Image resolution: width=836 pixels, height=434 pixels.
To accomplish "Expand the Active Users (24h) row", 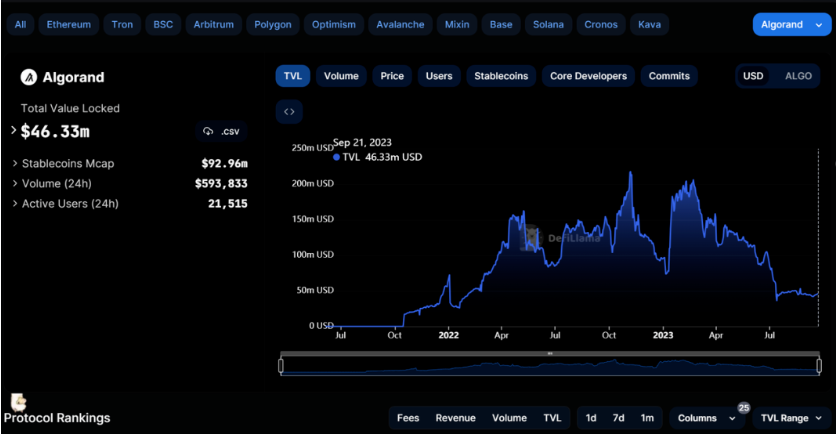I will point(15,204).
